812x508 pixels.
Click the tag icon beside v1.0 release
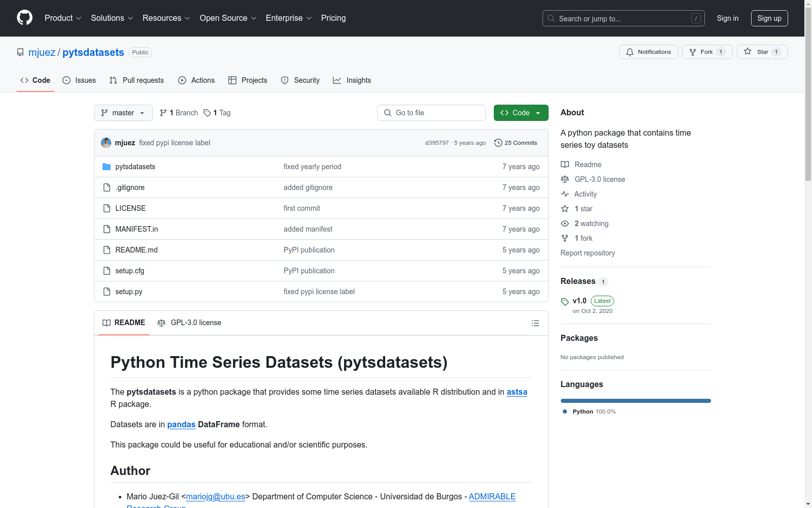click(565, 302)
